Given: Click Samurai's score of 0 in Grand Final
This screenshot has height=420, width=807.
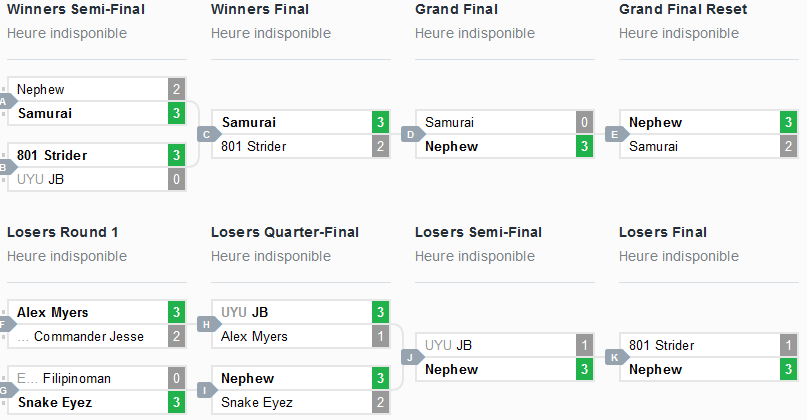Looking at the screenshot, I should [584, 122].
